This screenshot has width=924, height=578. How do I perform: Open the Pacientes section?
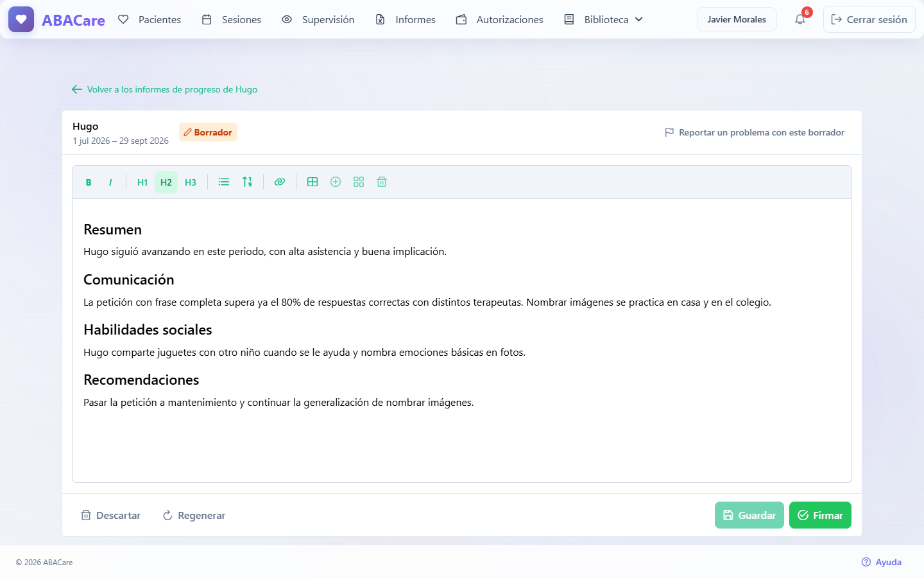pyautogui.click(x=150, y=19)
